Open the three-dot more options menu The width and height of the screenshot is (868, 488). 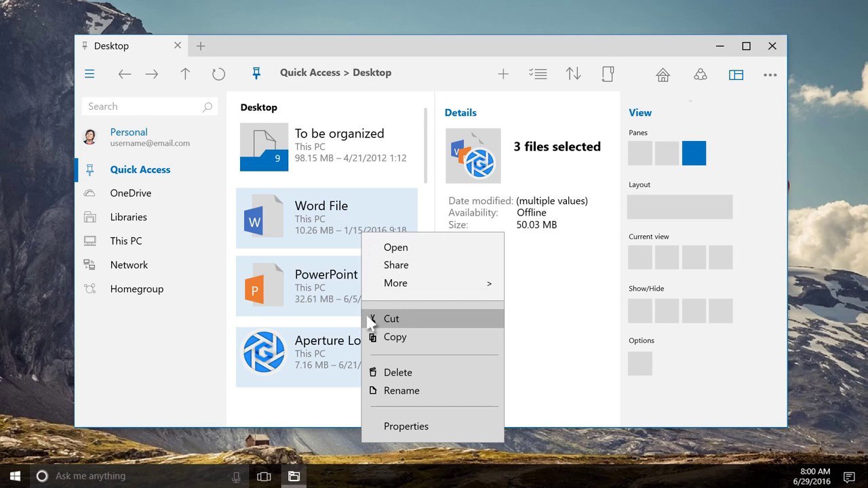click(770, 75)
